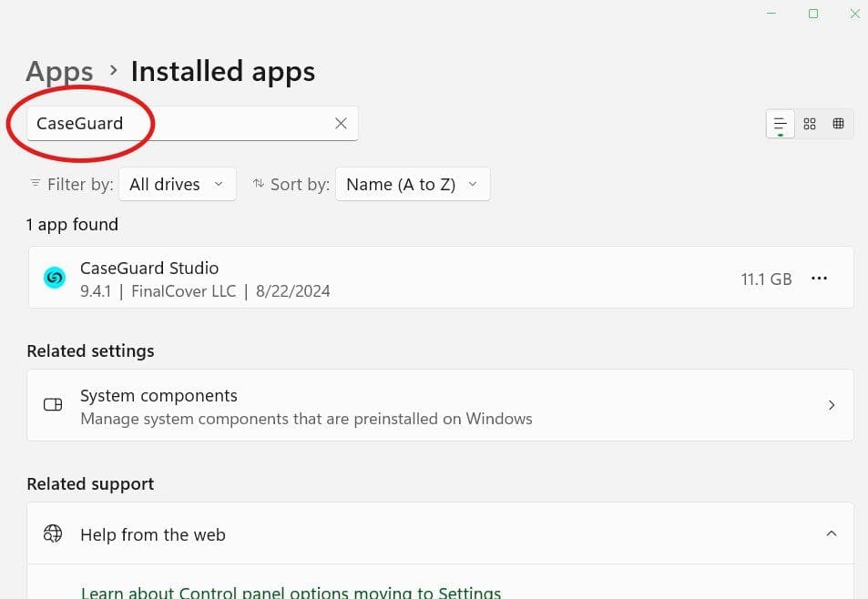Screen dimensions: 868x599
Task: Collapse the Help from the web section
Action: pyautogui.click(x=831, y=534)
